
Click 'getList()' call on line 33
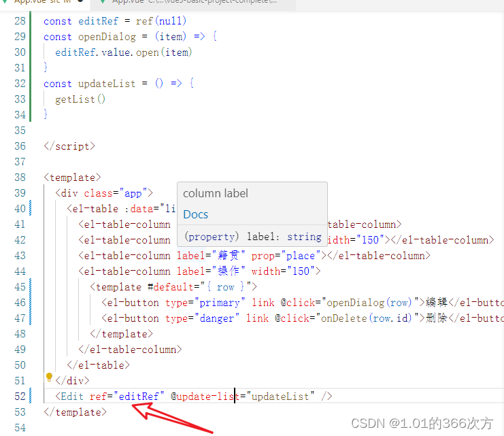click(x=80, y=99)
